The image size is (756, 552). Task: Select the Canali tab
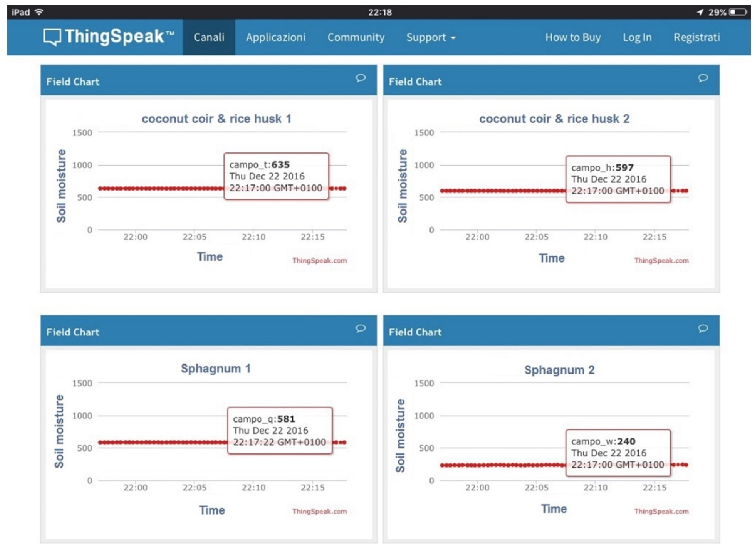(x=209, y=37)
